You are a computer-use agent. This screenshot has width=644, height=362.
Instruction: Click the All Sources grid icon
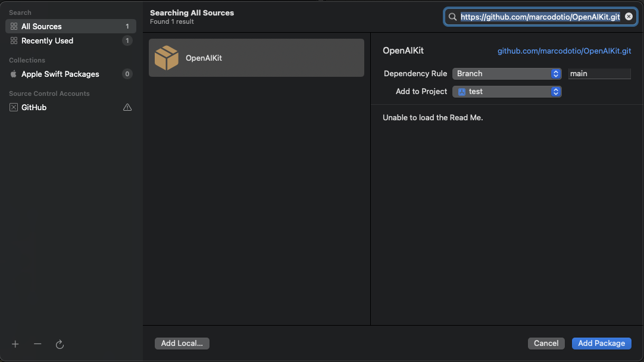coord(14,26)
